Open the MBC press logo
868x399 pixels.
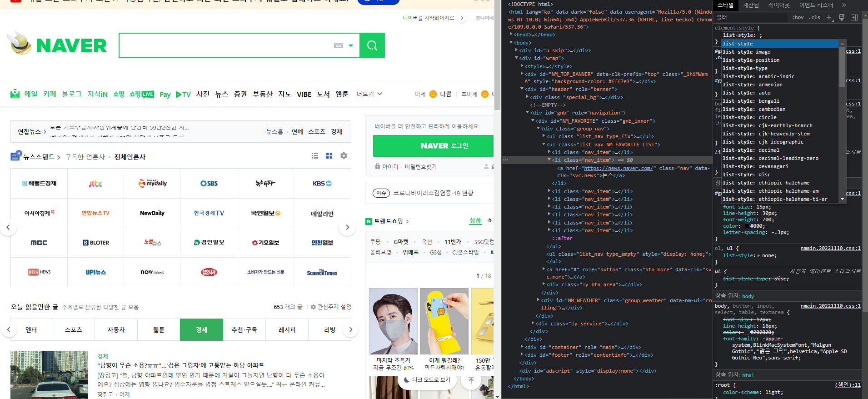tap(39, 243)
